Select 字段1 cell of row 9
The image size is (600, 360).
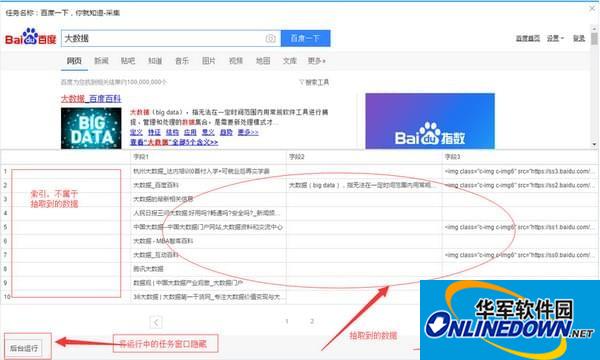click(209, 283)
